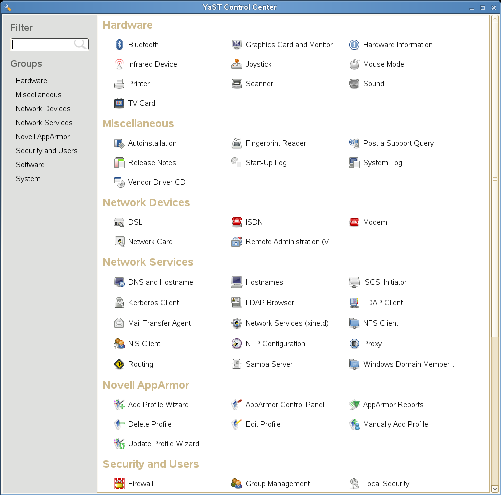Select the Software group in sidebar

pyautogui.click(x=30, y=165)
